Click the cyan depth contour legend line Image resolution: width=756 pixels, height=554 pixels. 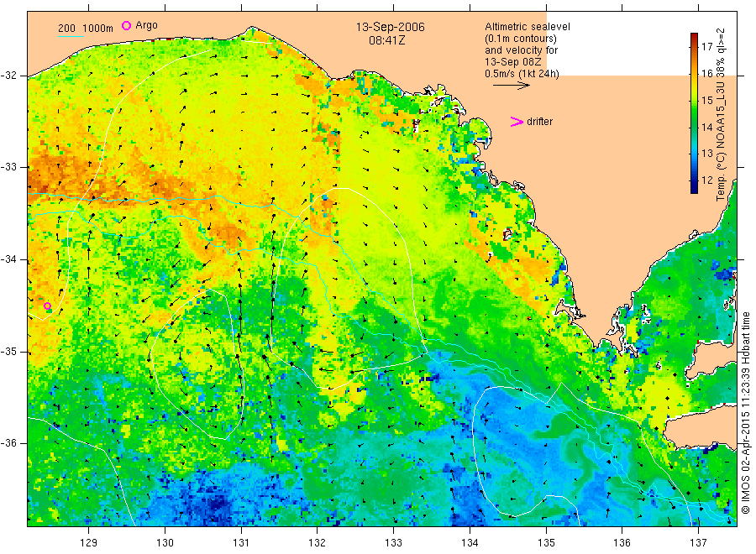tap(71, 36)
